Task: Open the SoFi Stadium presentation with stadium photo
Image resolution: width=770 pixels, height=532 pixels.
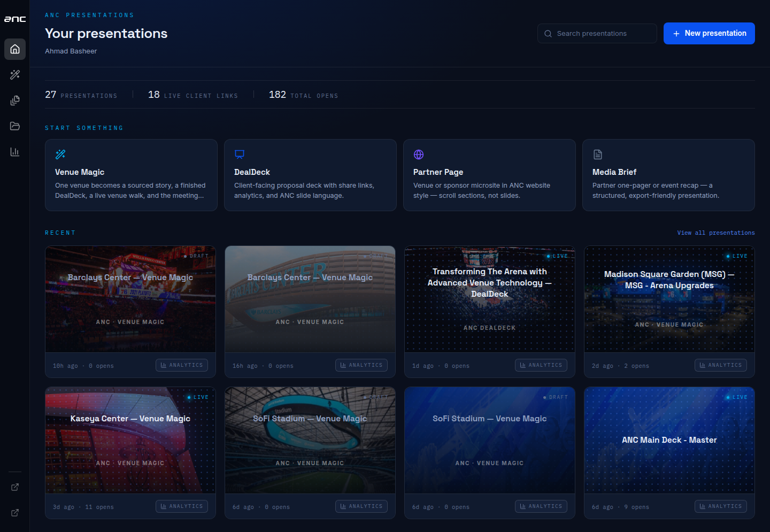Action: point(310,440)
